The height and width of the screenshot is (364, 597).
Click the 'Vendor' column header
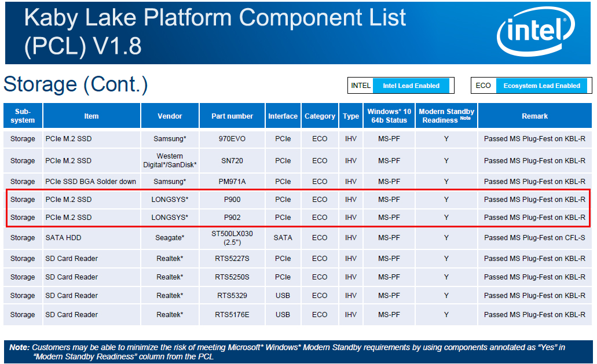coord(170,116)
